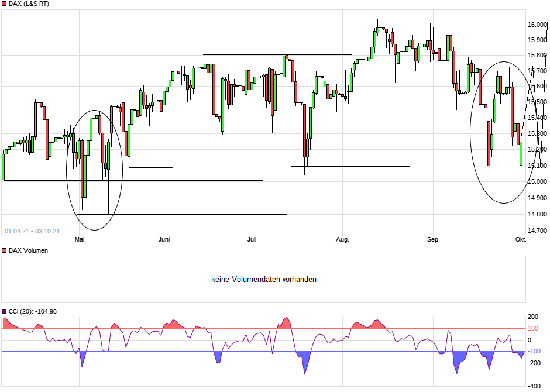
Task: Click the purple CCI indicator square icon
Action: pyautogui.click(x=5, y=312)
